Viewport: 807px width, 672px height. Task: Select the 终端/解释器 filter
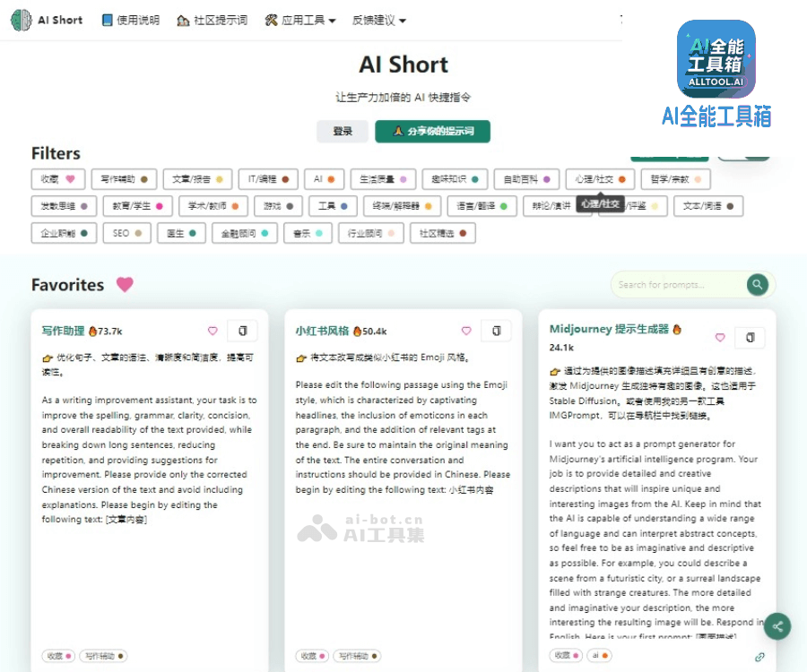tap(402, 206)
